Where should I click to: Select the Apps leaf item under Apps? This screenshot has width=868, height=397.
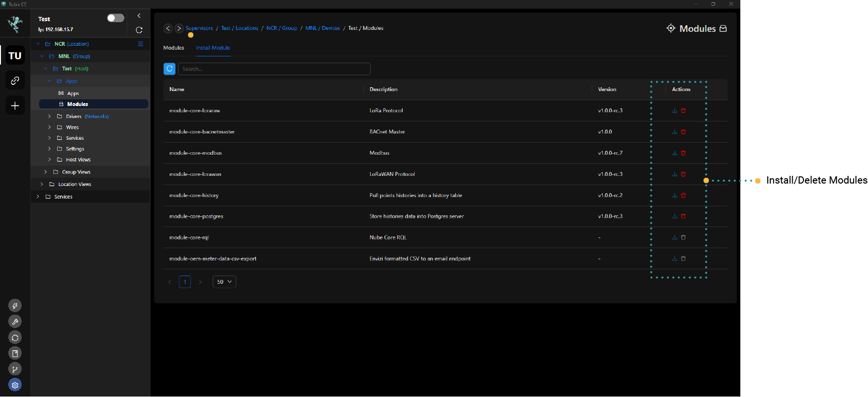(73, 93)
